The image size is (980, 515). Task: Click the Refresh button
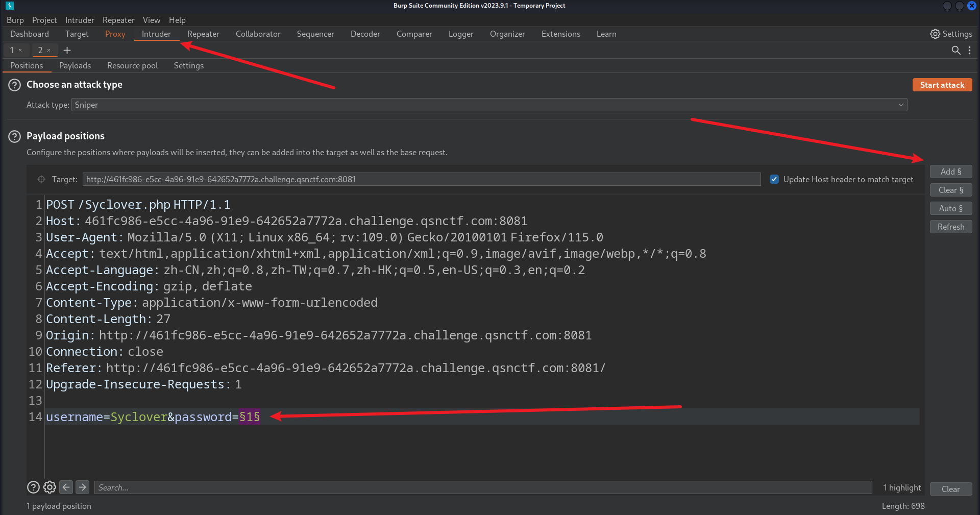[951, 227]
